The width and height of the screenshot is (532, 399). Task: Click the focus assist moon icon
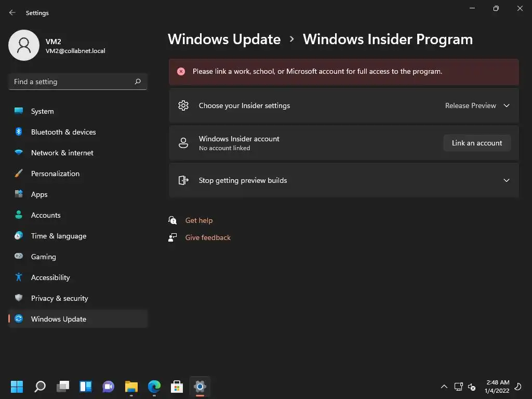518,387
